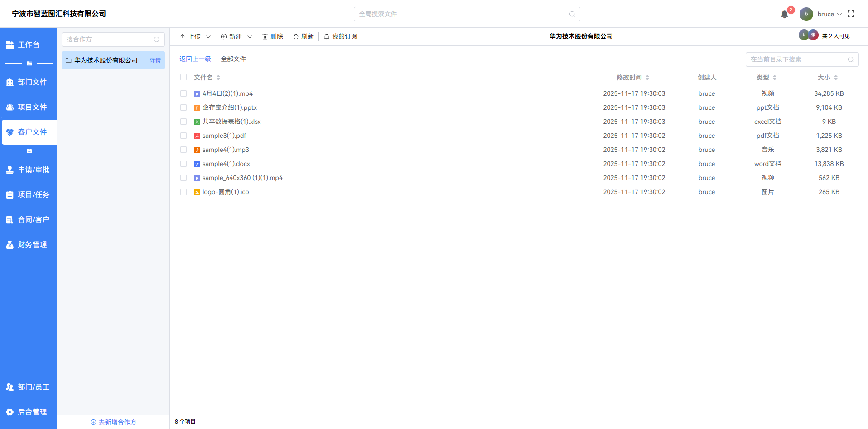Image resolution: width=868 pixels, height=429 pixels.
Task: Toggle the select-all files checkbox
Action: click(183, 78)
